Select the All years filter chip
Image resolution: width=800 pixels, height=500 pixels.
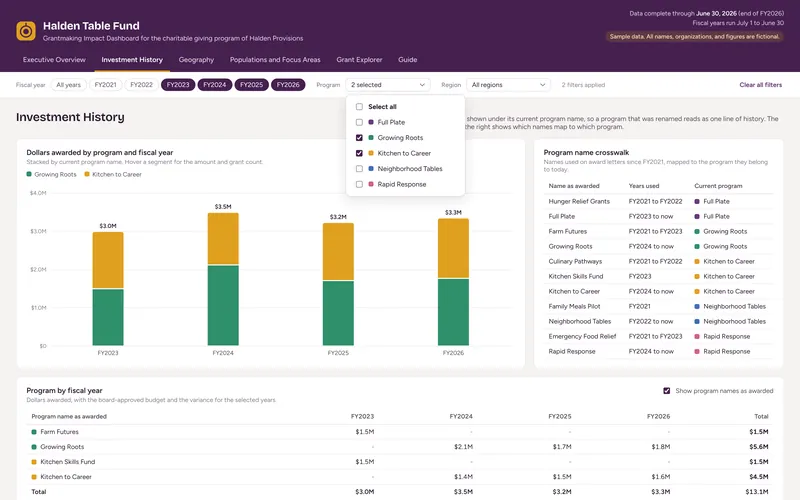coord(68,85)
